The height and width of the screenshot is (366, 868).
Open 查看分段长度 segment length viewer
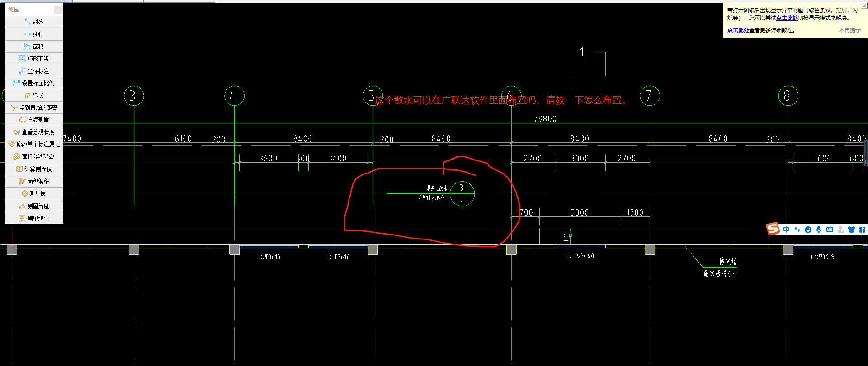[x=34, y=132]
